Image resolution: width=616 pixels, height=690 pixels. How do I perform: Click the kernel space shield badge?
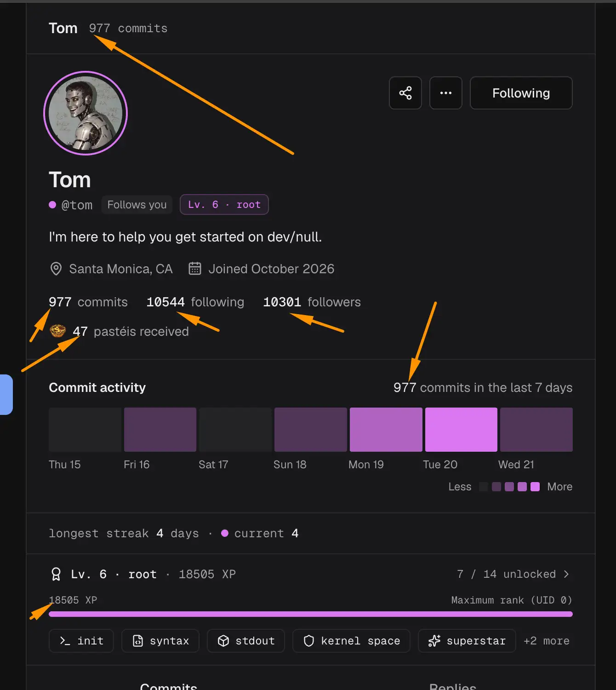[352, 641]
